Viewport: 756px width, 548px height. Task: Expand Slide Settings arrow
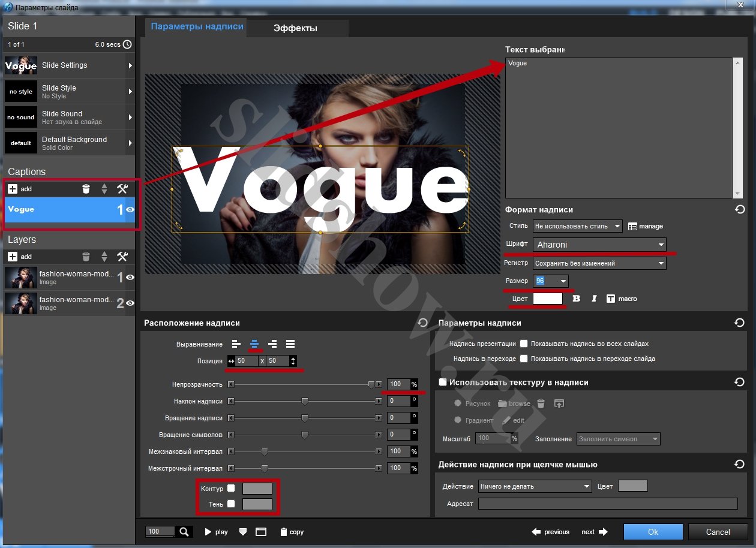click(x=130, y=65)
